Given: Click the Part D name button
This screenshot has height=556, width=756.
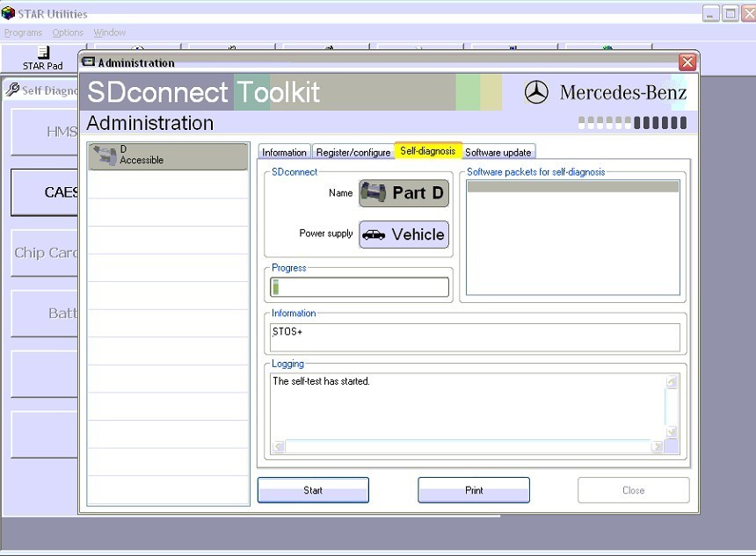Looking at the screenshot, I should tap(403, 192).
